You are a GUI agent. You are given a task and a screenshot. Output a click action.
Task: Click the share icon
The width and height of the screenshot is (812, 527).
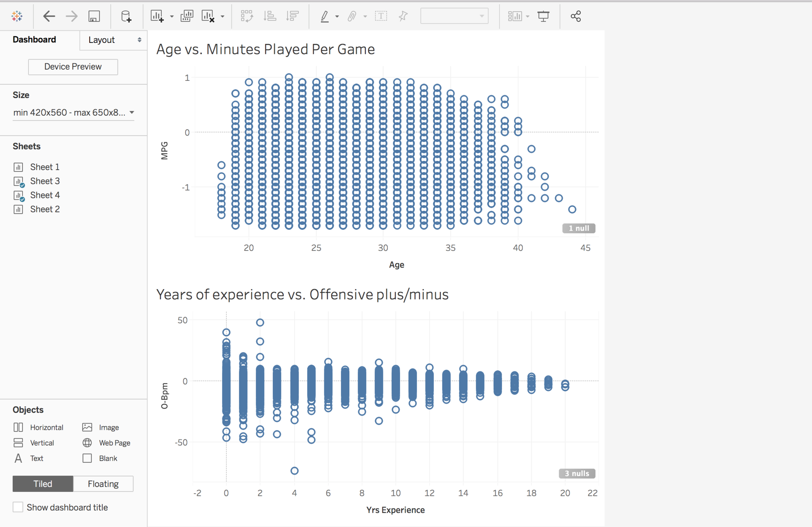tap(576, 16)
